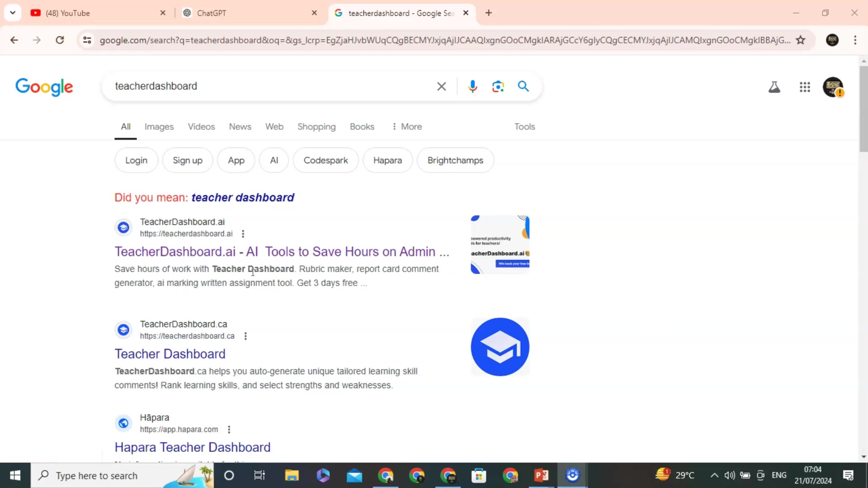This screenshot has height=488, width=868.
Task: Open options for Hapara result
Action: [229, 430]
